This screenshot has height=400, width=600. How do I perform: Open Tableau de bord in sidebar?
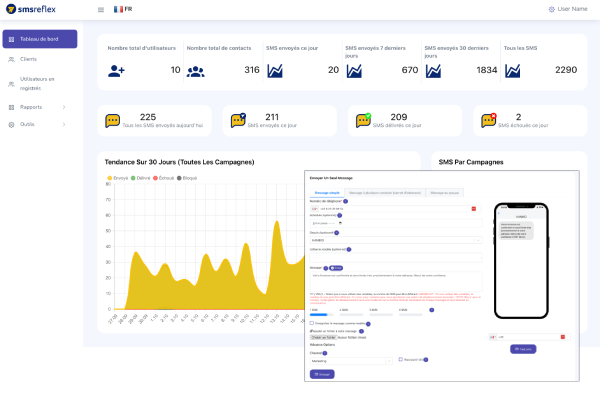coord(39,39)
